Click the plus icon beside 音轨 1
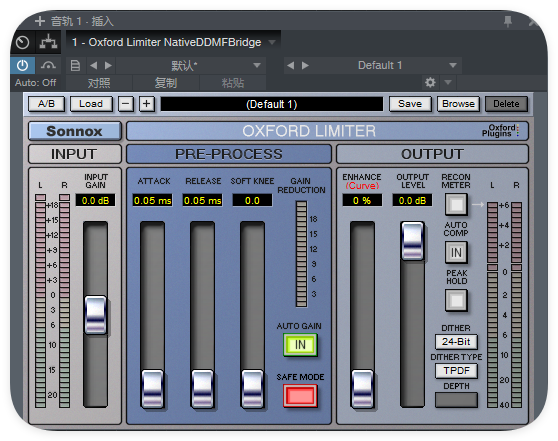 [x=40, y=21]
